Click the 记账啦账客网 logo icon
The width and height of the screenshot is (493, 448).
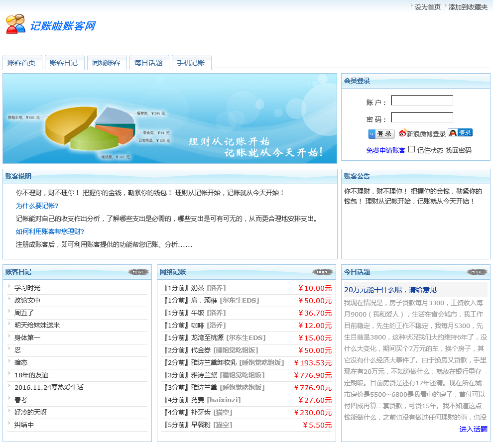pos(15,24)
